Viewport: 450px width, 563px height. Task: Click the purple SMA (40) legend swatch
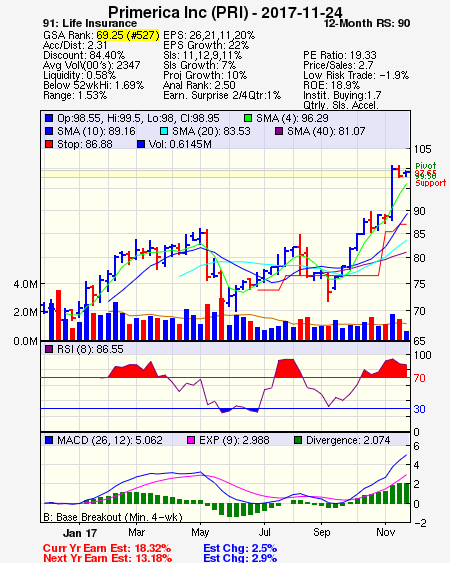click(279, 131)
